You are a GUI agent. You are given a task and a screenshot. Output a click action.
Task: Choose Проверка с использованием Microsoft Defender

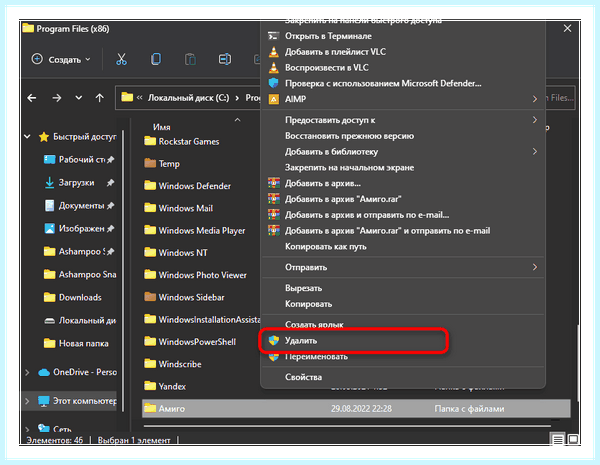point(403,83)
